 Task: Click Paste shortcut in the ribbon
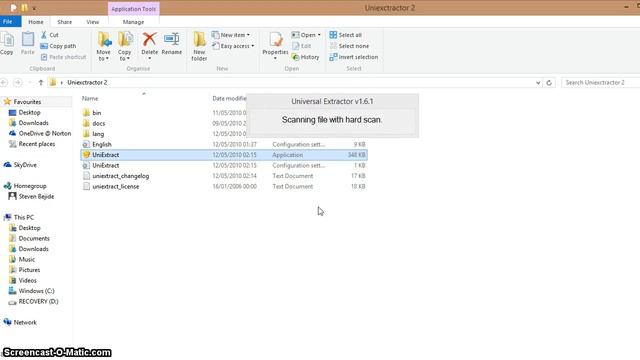(x=63, y=57)
